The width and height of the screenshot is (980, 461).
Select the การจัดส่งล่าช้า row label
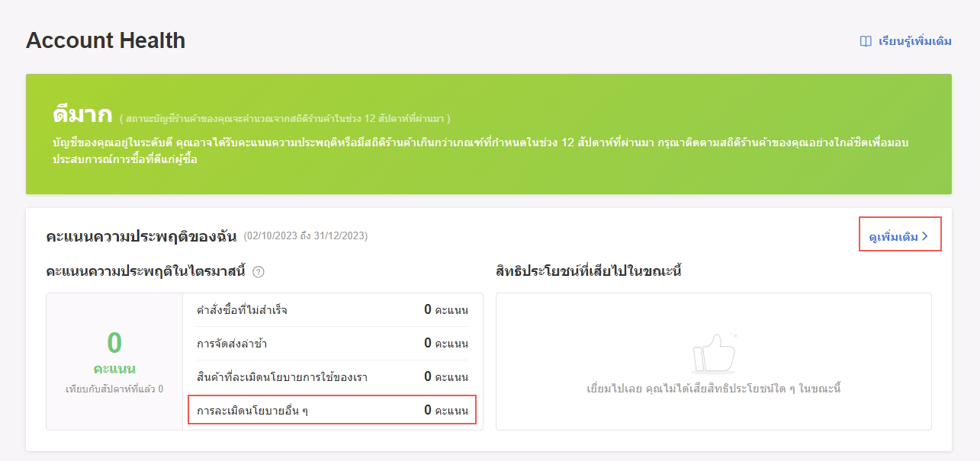pos(232,344)
